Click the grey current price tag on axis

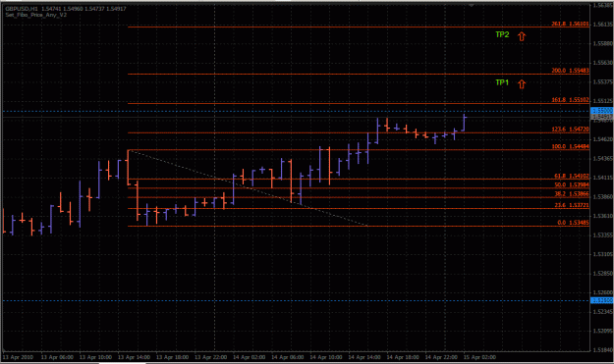point(602,117)
